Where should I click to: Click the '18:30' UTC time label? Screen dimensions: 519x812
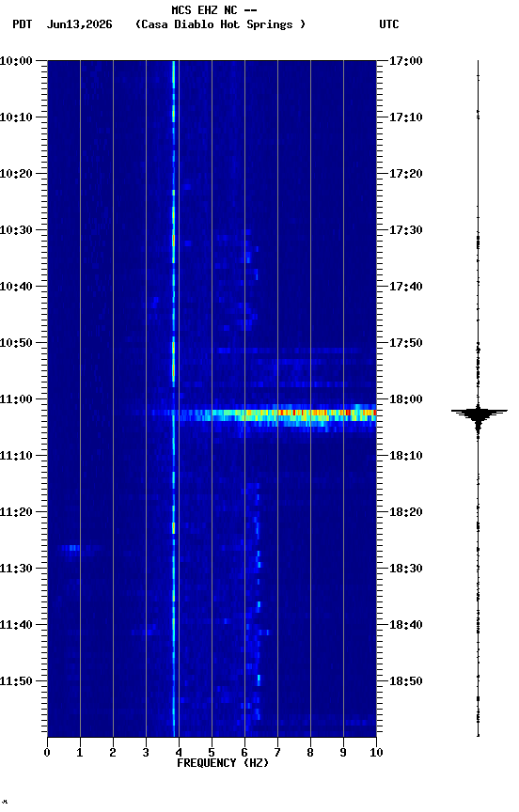point(406,569)
